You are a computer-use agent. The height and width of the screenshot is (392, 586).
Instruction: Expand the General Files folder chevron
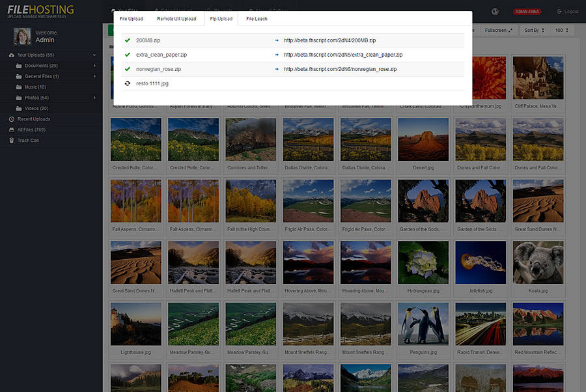click(x=94, y=77)
